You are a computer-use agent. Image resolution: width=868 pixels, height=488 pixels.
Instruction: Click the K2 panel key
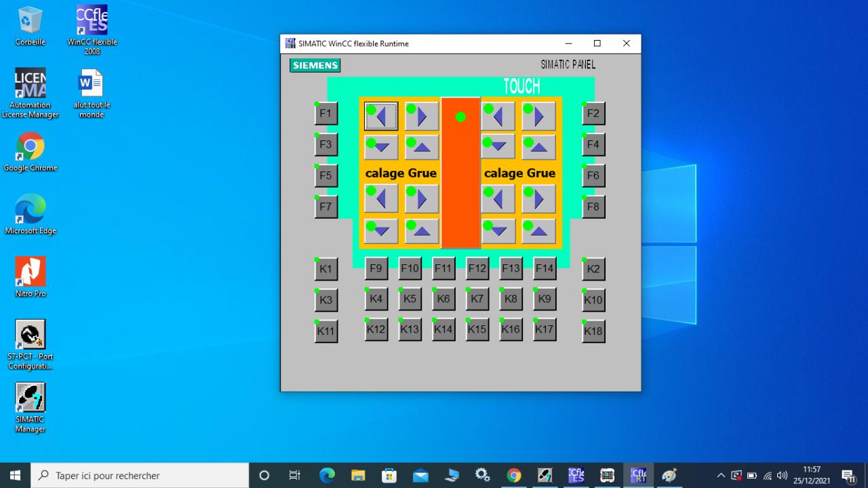[593, 269]
